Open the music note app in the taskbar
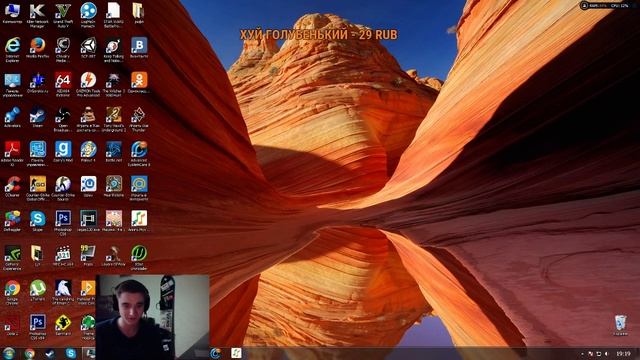Image resolution: width=640 pixels, height=360 pixels. [236, 353]
